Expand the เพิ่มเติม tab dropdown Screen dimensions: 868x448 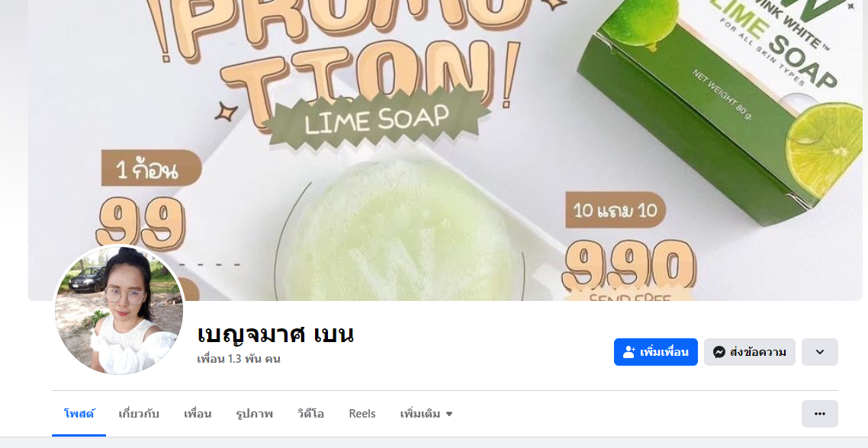[x=426, y=414]
